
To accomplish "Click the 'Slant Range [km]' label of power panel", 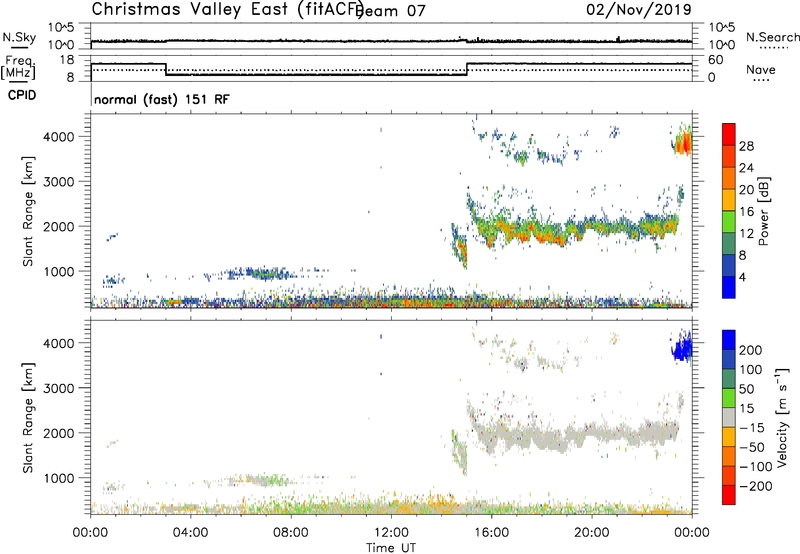I will 28,211.
